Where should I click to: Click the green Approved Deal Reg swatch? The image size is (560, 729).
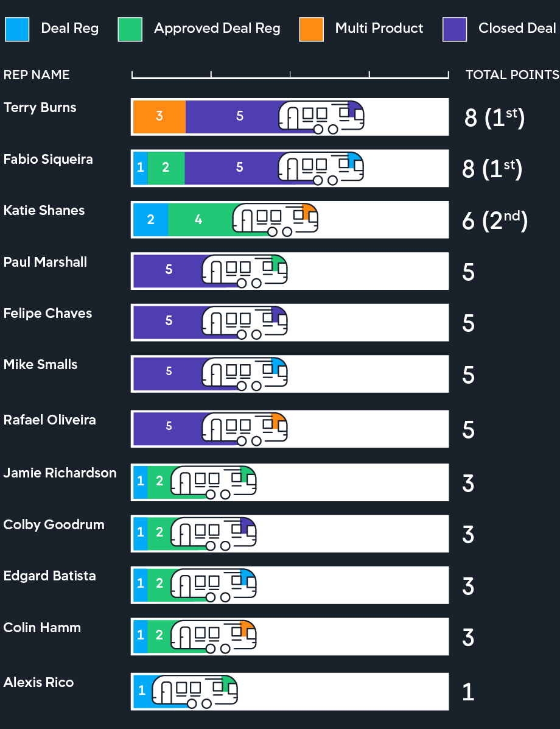130,29
